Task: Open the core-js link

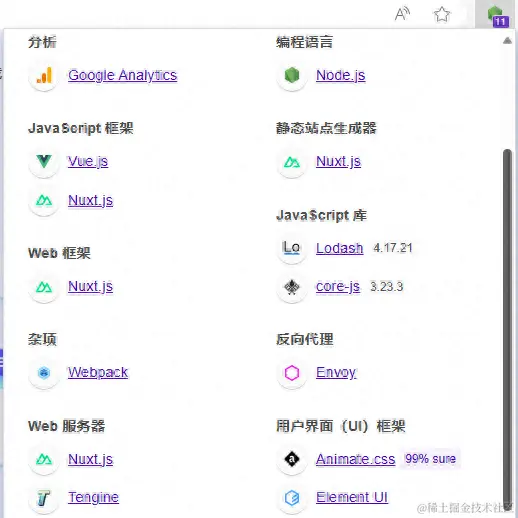Action: coord(338,287)
